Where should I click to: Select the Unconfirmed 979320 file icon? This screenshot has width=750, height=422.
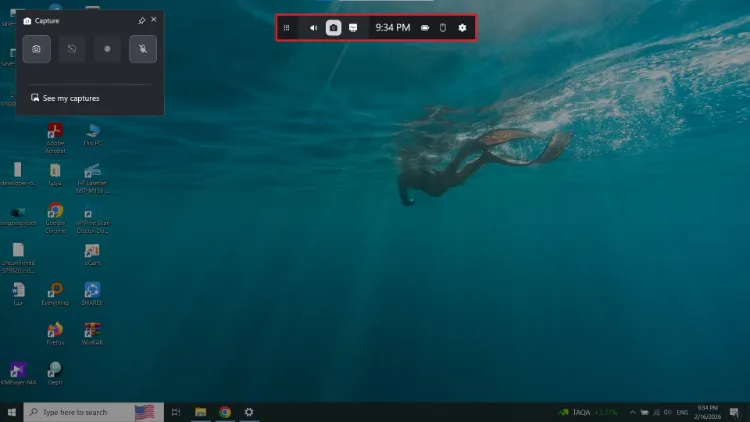(18, 258)
